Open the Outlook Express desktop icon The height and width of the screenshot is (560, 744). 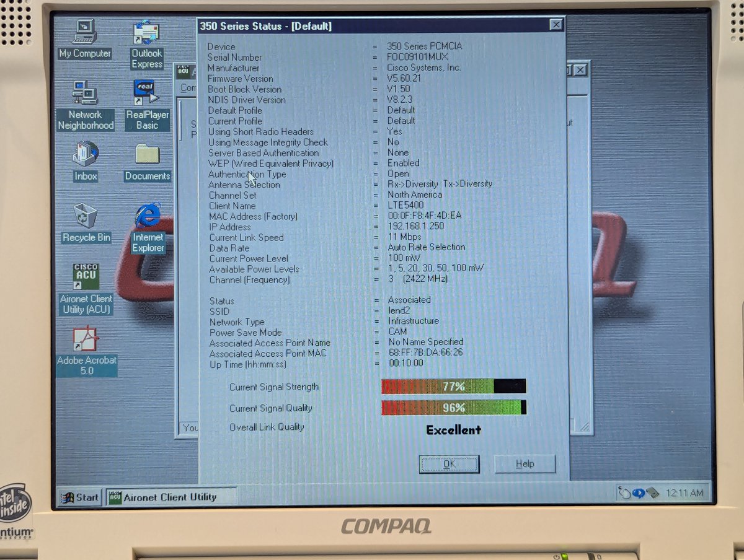point(147,43)
